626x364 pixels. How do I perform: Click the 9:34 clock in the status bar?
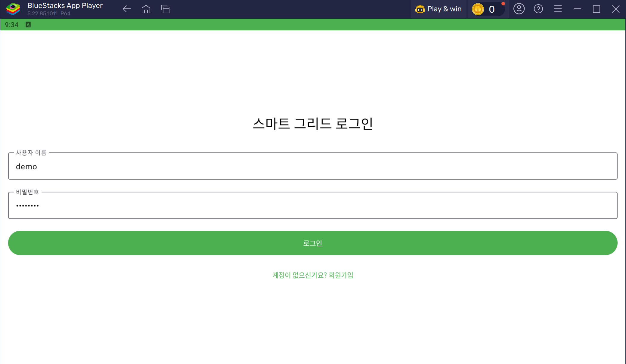(12, 25)
